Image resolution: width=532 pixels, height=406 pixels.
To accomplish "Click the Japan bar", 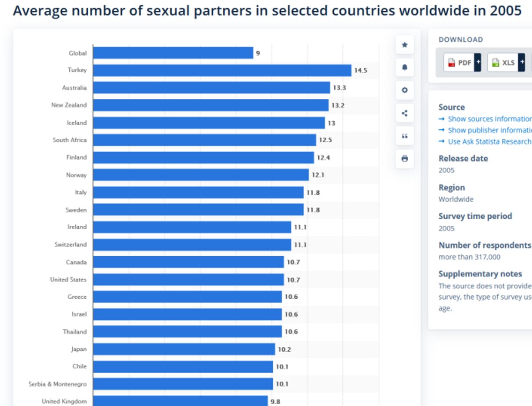I will tap(184, 349).
